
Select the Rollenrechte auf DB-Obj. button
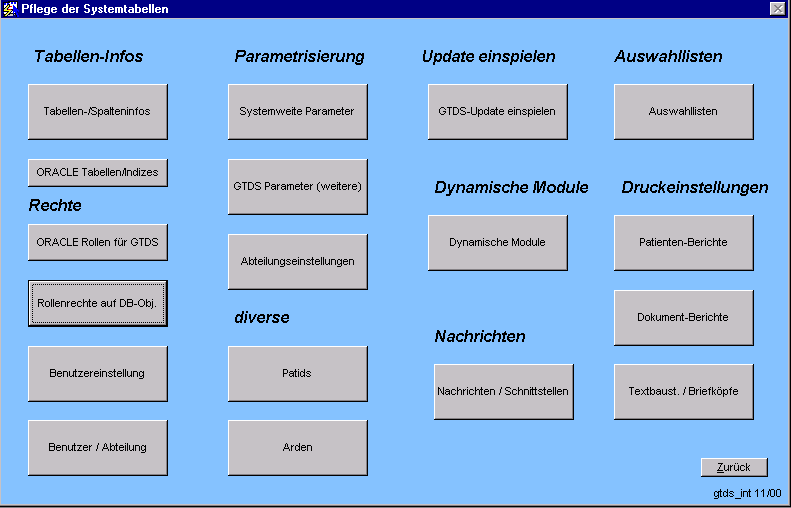point(97,303)
